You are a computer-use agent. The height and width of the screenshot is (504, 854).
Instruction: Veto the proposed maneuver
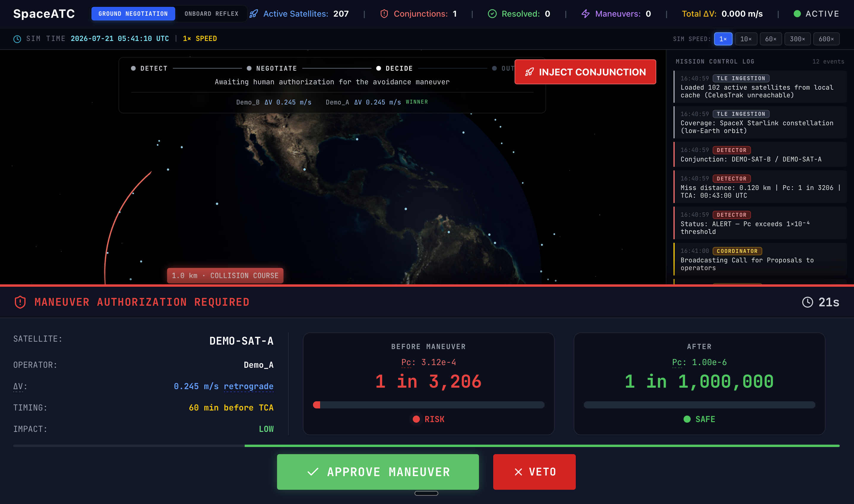534,472
